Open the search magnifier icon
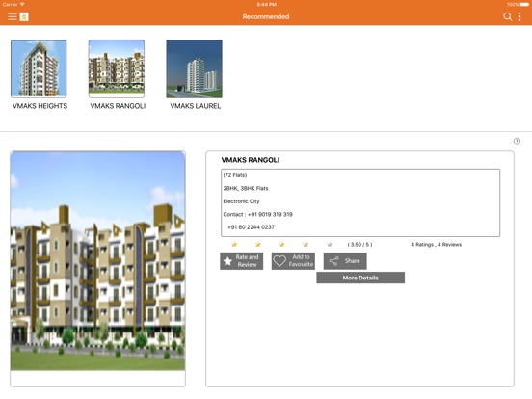The width and height of the screenshot is (532, 399). pos(507,16)
